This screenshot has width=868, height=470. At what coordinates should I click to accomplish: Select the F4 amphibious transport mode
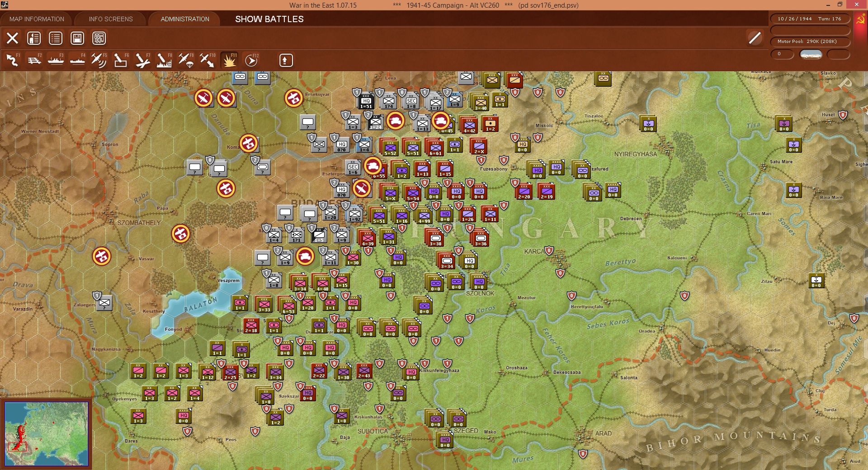pyautogui.click(x=77, y=60)
